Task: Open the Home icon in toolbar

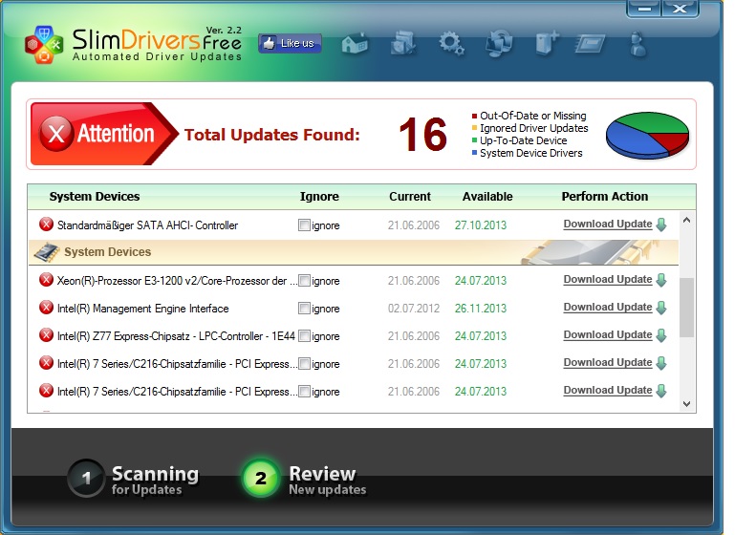Action: pos(355,44)
